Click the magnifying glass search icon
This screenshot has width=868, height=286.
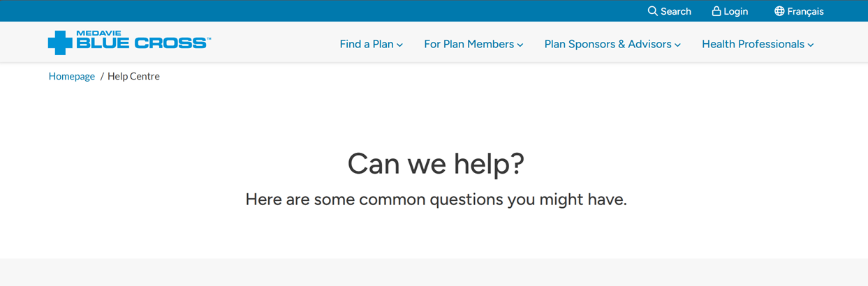(652, 11)
